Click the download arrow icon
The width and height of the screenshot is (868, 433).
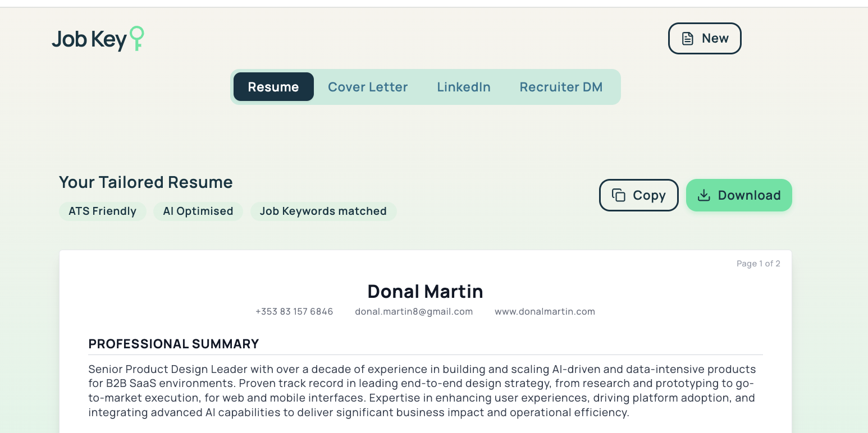pyautogui.click(x=703, y=195)
